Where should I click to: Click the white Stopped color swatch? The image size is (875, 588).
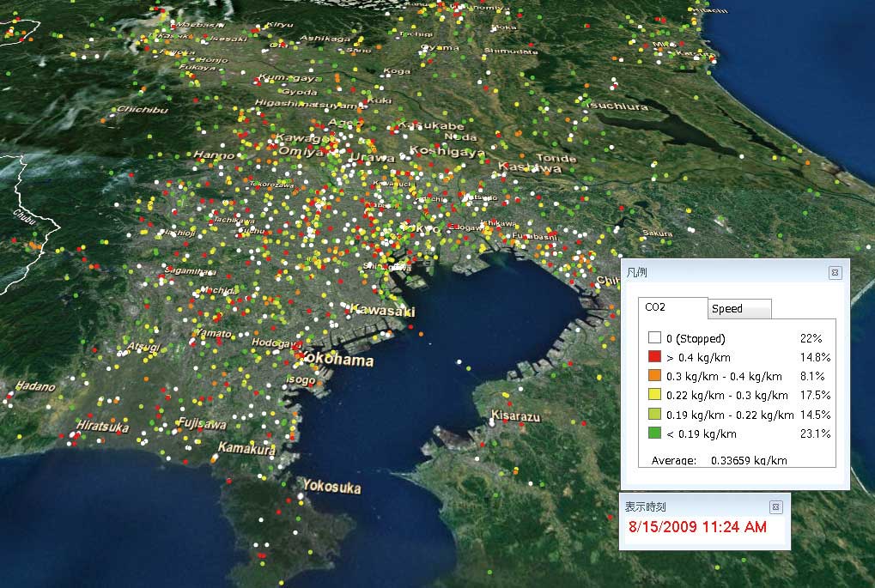(654, 338)
